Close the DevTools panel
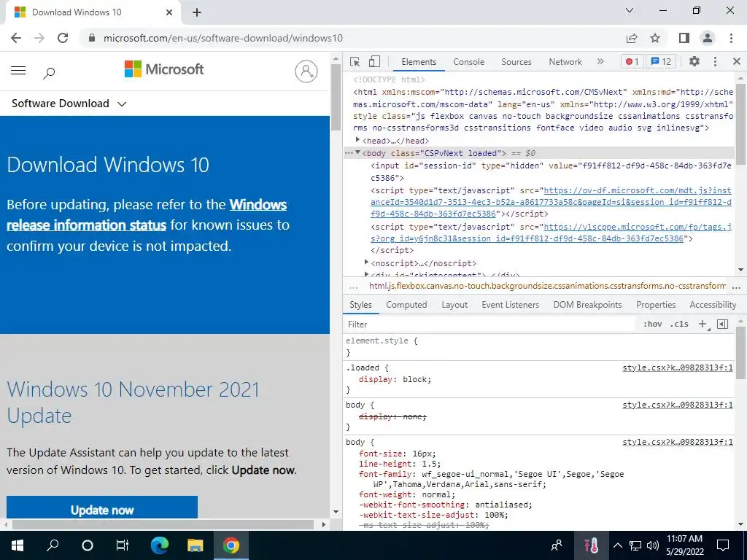The height and width of the screenshot is (560, 747). pos(737,61)
